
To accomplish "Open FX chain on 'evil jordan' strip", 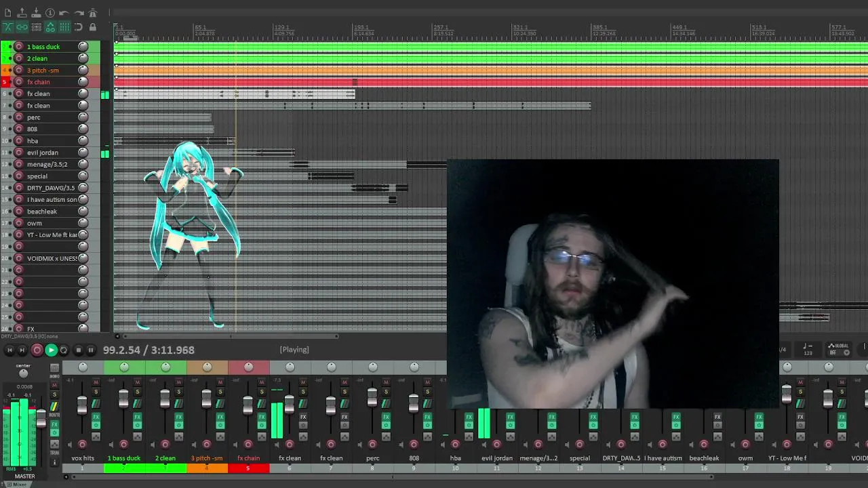I will 510,417.
